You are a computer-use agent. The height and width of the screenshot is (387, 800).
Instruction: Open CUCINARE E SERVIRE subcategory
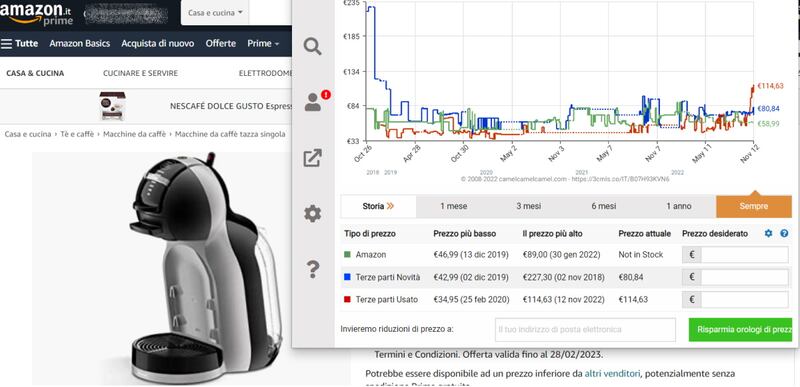[140, 73]
